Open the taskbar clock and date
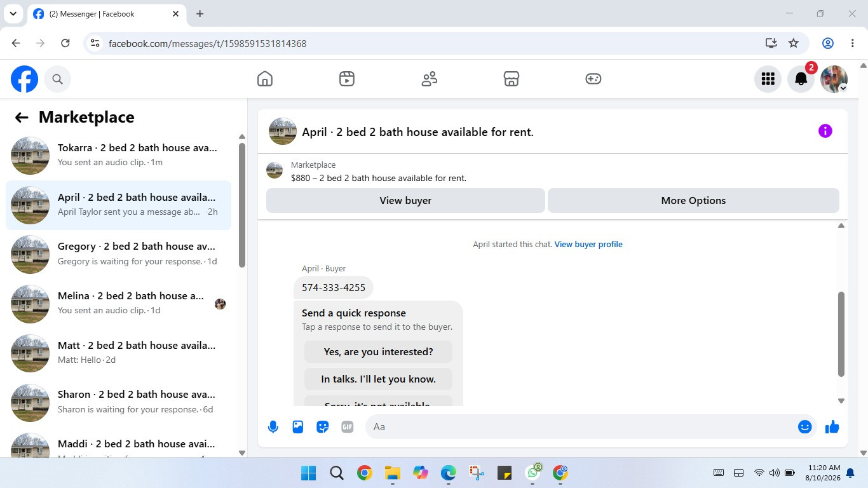 coord(824,473)
